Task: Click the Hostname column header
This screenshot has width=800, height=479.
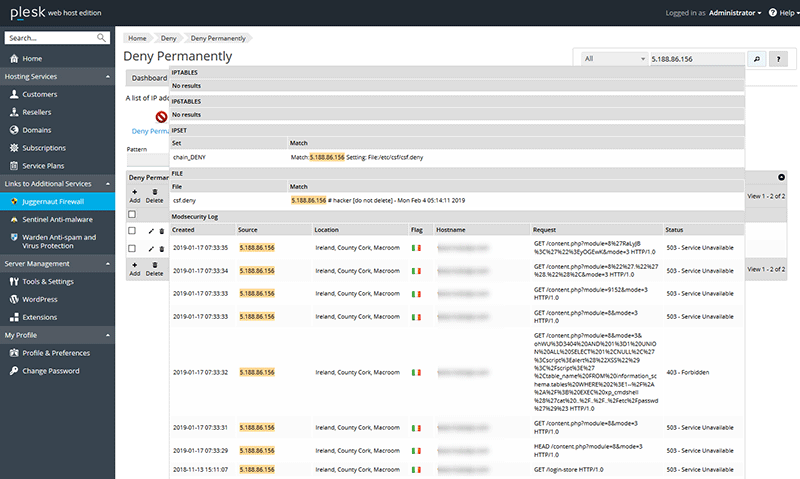Action: (x=451, y=230)
